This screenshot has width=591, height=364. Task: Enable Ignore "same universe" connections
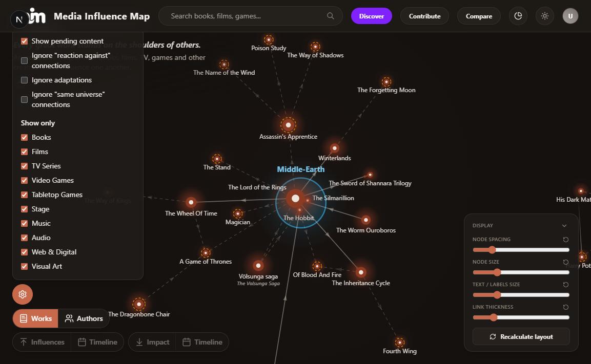click(x=25, y=99)
